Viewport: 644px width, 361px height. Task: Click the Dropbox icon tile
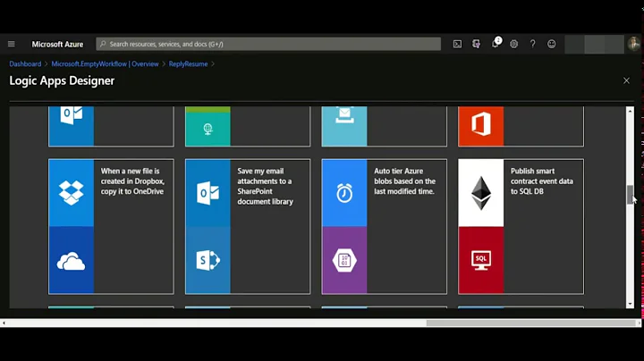click(x=72, y=193)
